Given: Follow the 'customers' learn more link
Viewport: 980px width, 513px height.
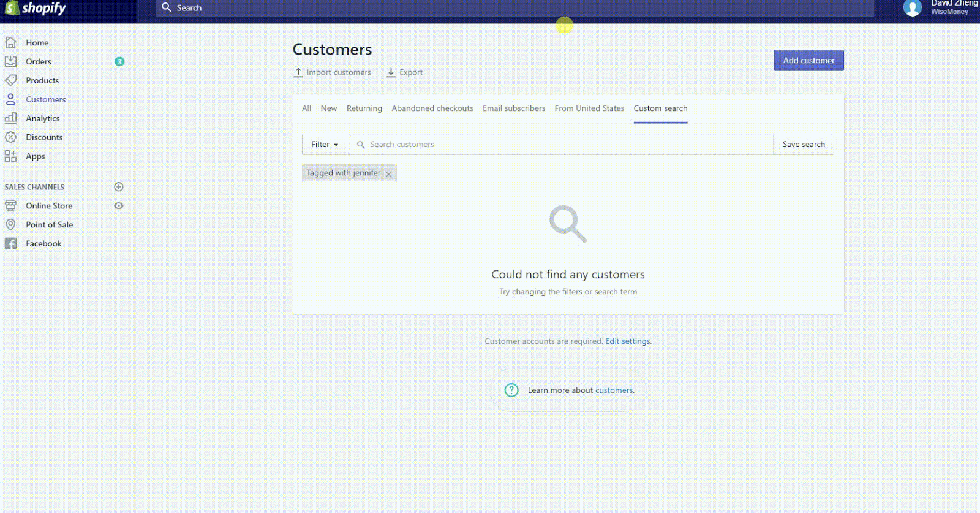Looking at the screenshot, I should point(614,390).
